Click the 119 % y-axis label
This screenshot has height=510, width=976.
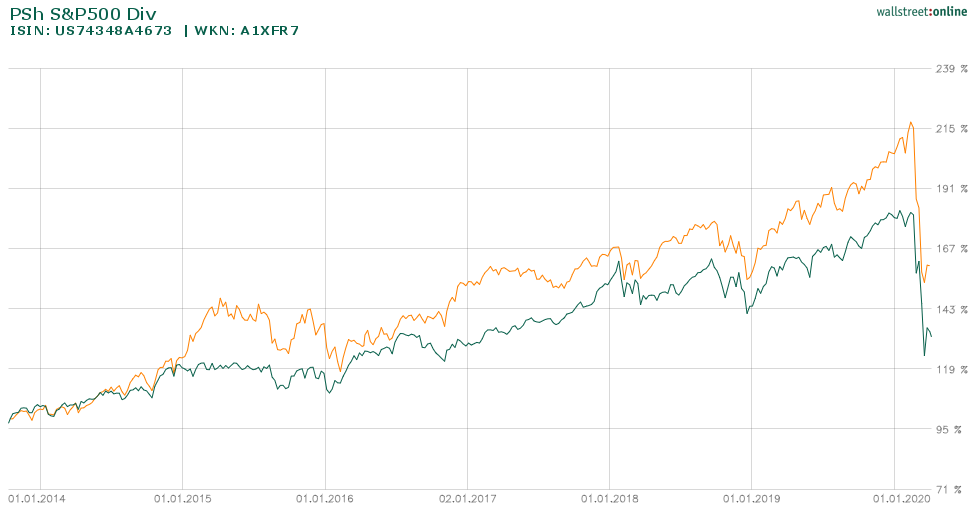(x=950, y=369)
